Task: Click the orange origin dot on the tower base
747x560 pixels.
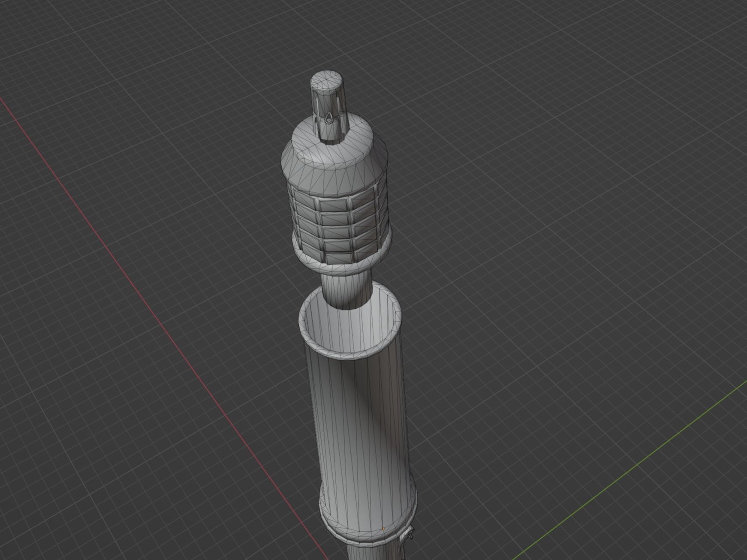Action: coord(383,529)
